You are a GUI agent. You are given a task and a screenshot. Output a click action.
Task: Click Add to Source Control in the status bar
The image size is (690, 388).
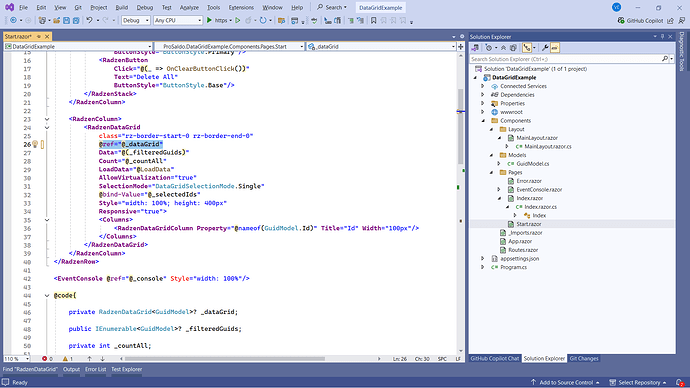click(565, 382)
